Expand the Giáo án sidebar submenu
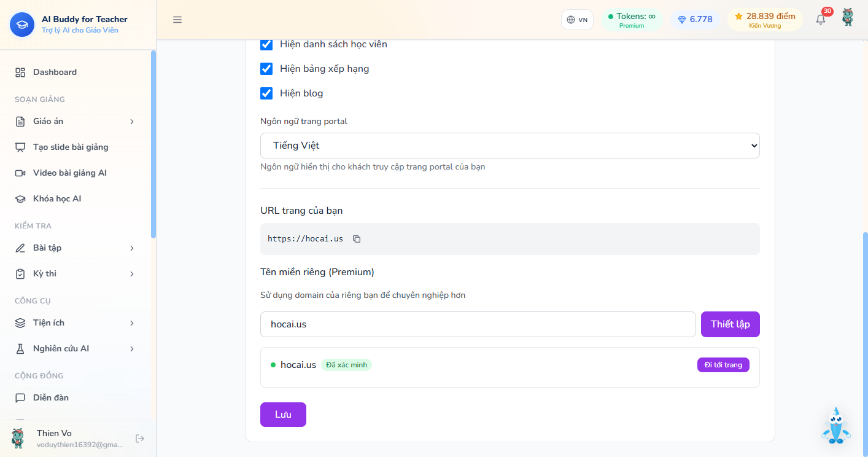 pos(75,122)
